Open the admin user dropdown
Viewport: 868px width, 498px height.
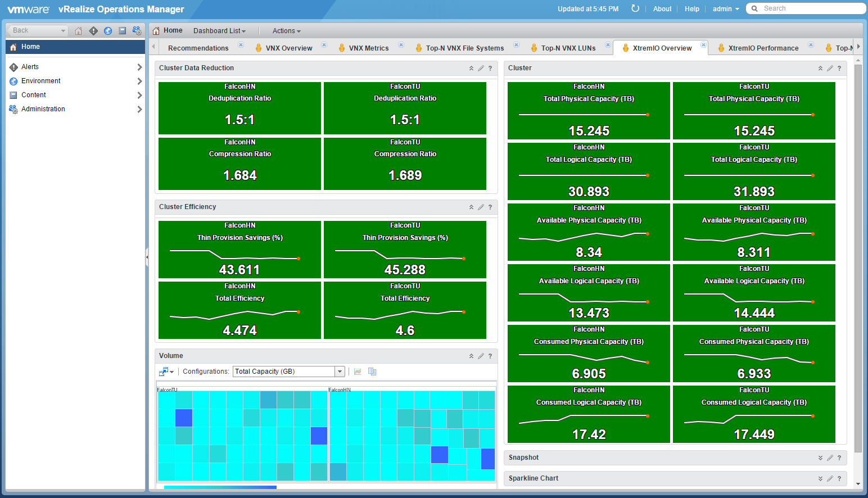coord(726,9)
